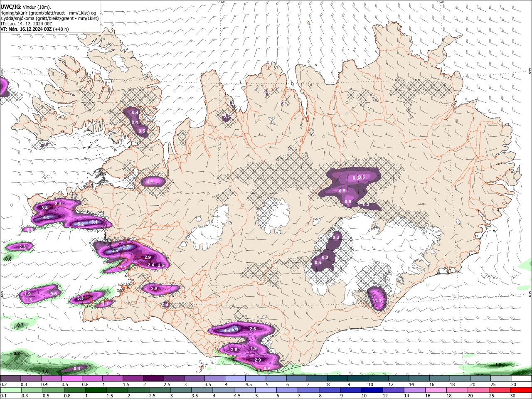Click the UWC/IG title text
The height and width of the screenshot is (399, 532).
pos(10,7)
